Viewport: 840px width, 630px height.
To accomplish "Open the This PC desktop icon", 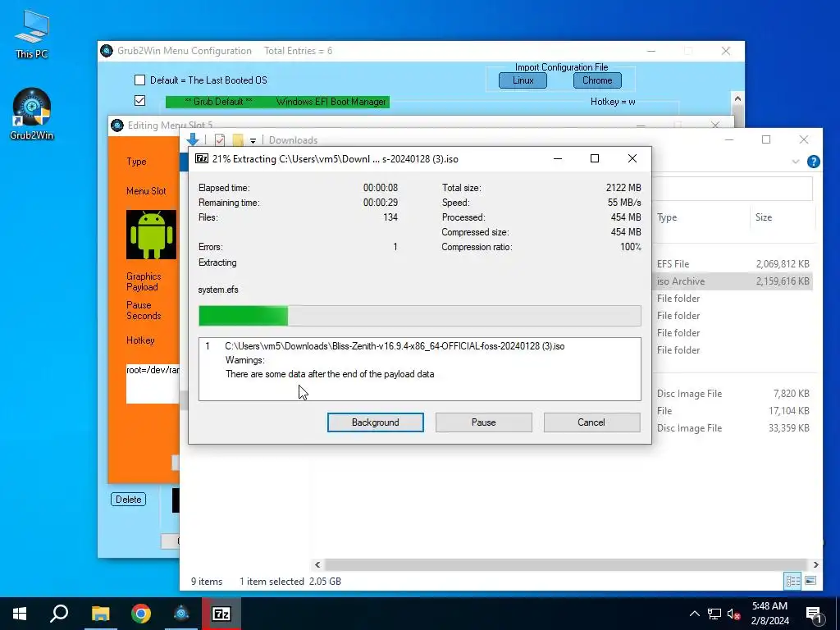I will 32,34.
